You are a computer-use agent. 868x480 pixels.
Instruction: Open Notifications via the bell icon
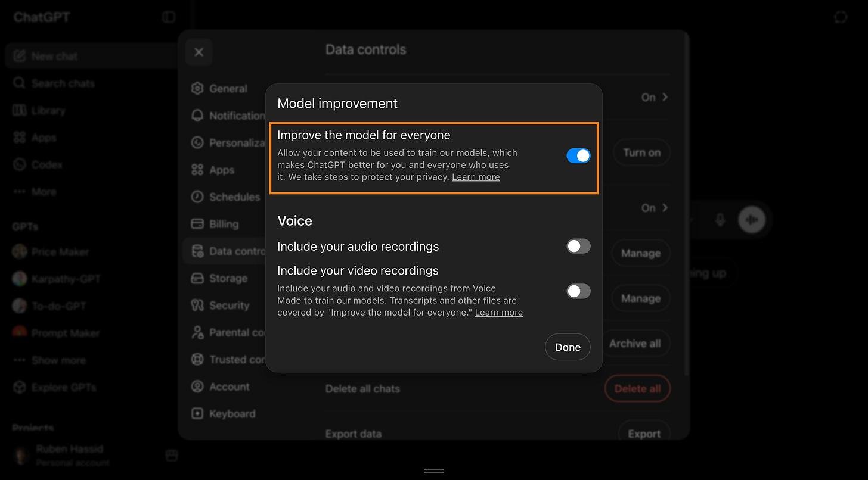197,116
